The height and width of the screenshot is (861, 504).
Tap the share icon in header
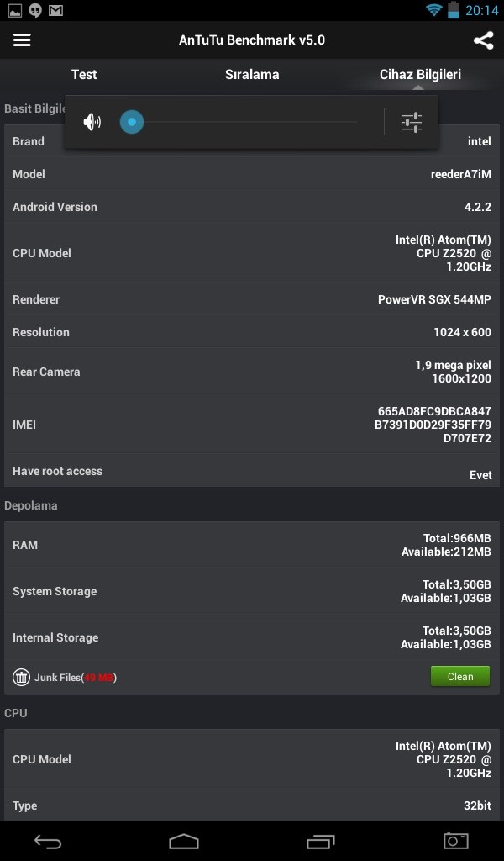[x=483, y=40]
